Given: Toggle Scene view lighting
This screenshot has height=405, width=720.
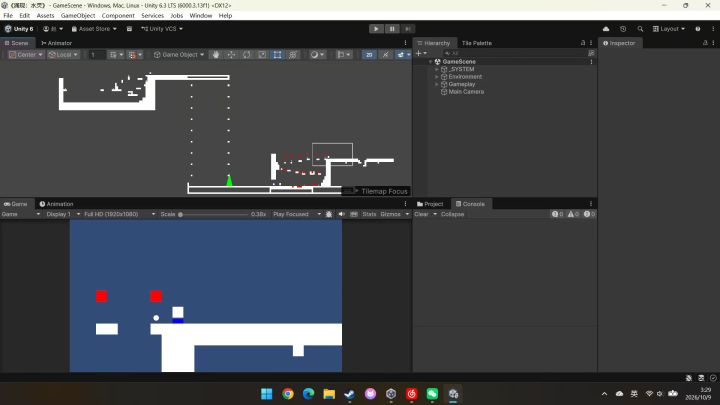Looking at the screenshot, I should click(x=385, y=55).
